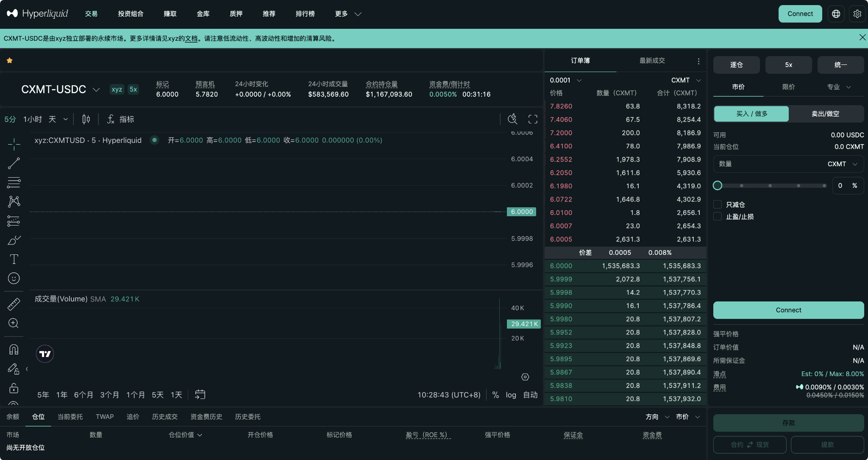Open the 逐仓 margin mode button
The height and width of the screenshot is (460, 868).
click(737, 65)
